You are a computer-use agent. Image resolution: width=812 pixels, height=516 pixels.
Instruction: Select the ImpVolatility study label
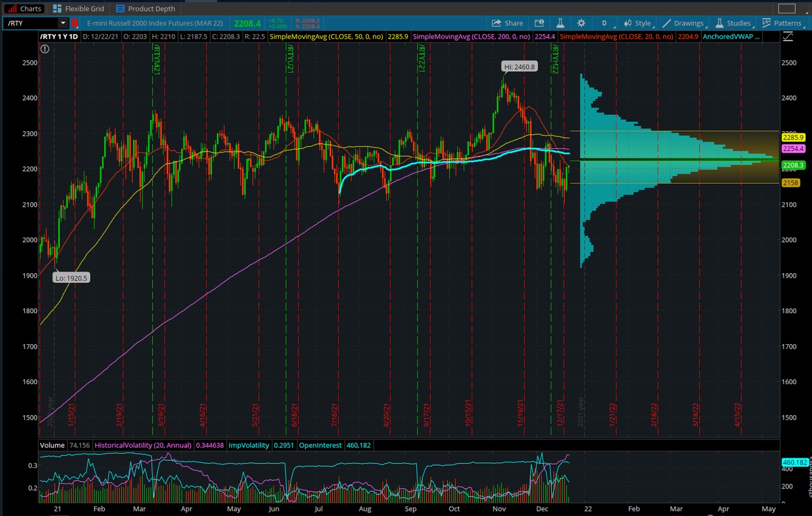(x=247, y=445)
